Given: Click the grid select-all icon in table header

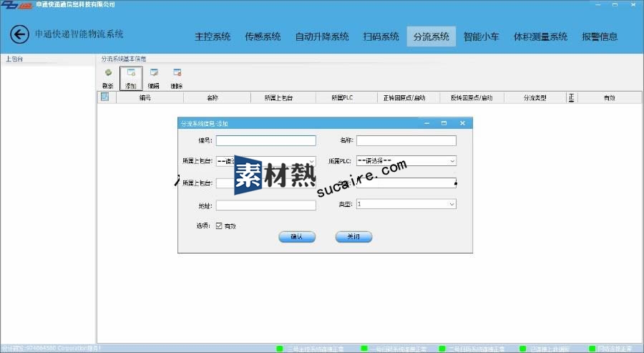Looking at the screenshot, I should coord(104,97).
